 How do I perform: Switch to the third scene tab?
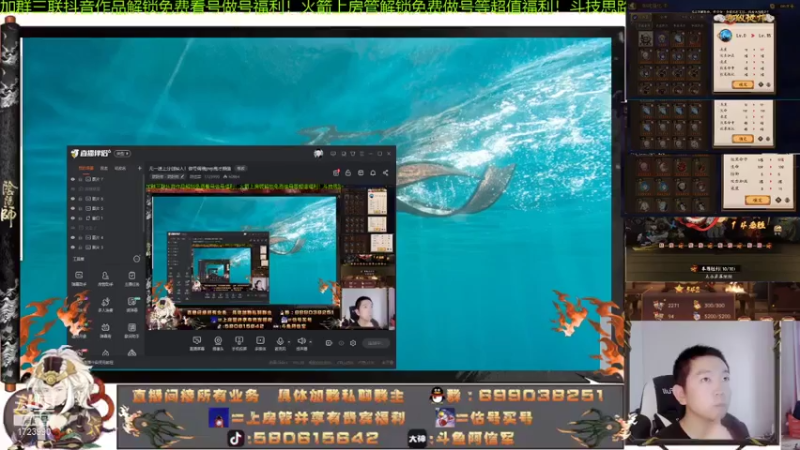(120, 168)
